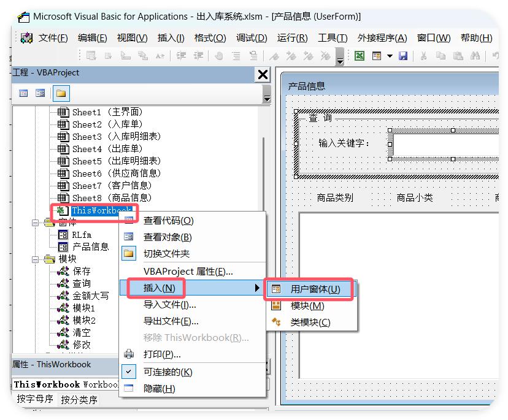The height and width of the screenshot is (420, 508).
Task: Choose 切换文件夹 from context menu
Action: coord(193,254)
